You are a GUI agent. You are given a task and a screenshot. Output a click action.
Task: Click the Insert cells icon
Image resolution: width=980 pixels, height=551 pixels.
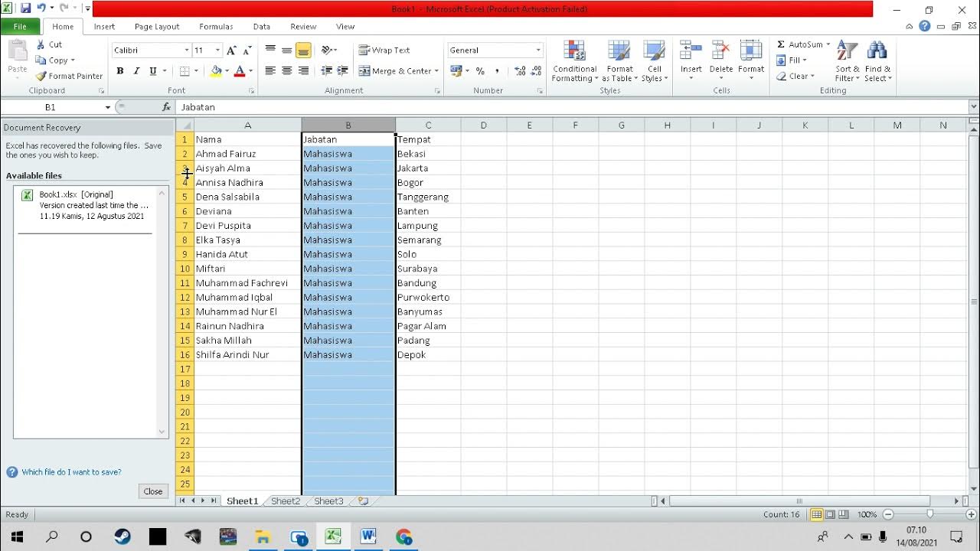point(691,51)
